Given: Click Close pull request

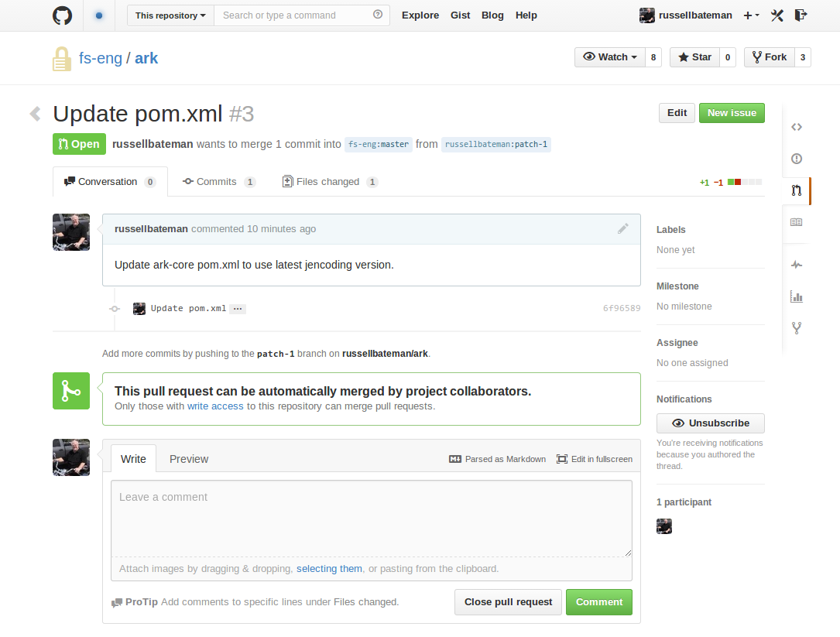Looking at the screenshot, I should (x=508, y=602).
